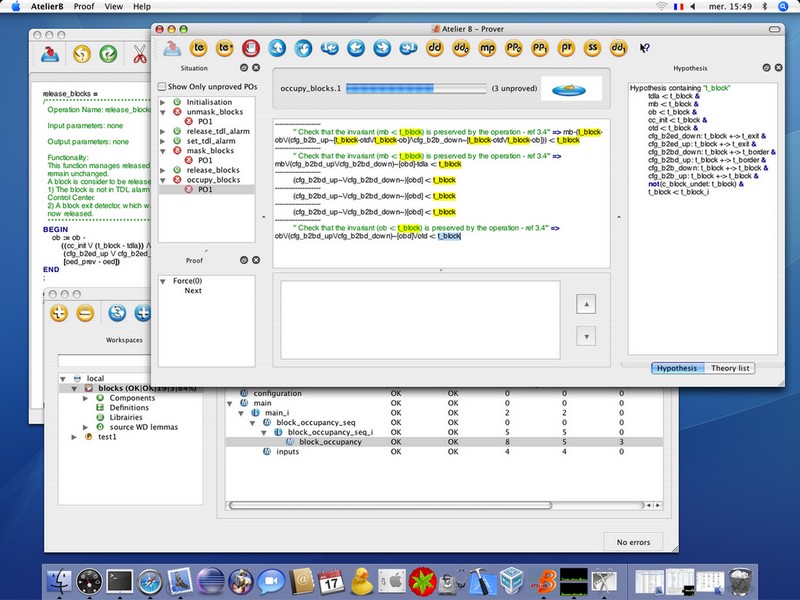Open the View menu
The width and height of the screenshot is (800, 600).
pyautogui.click(x=113, y=7)
